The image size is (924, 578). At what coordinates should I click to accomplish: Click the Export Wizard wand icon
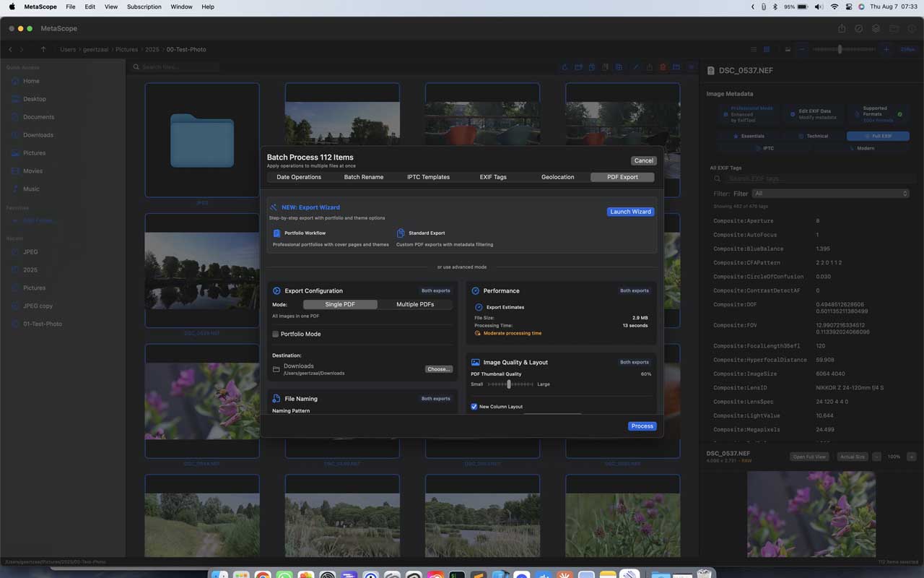(274, 207)
